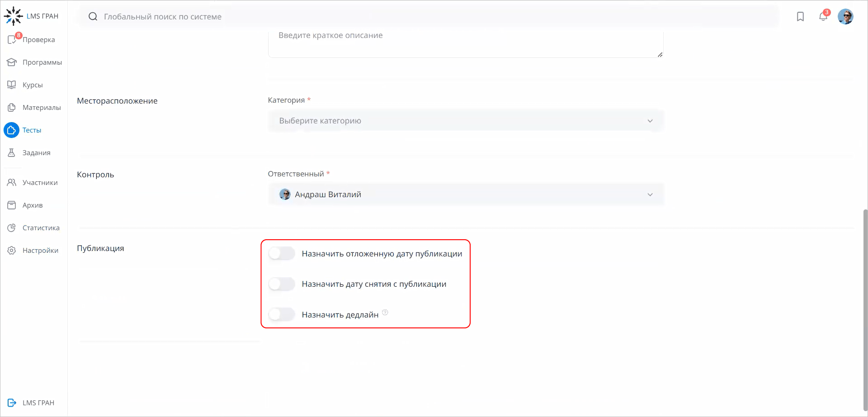Go to Материалы in the sidebar
The width and height of the screenshot is (868, 417).
(x=42, y=107)
